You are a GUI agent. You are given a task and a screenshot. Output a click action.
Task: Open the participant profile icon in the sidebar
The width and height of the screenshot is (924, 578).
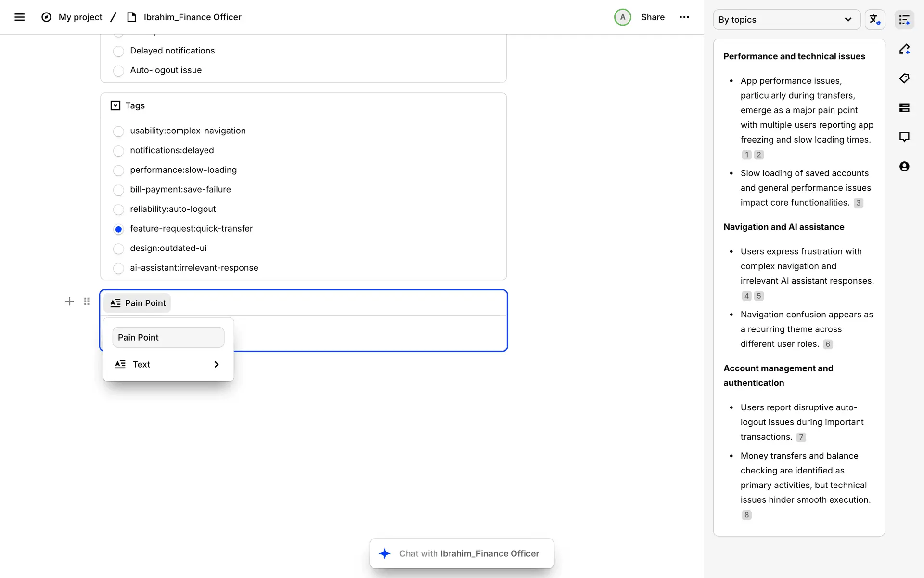[x=904, y=167]
